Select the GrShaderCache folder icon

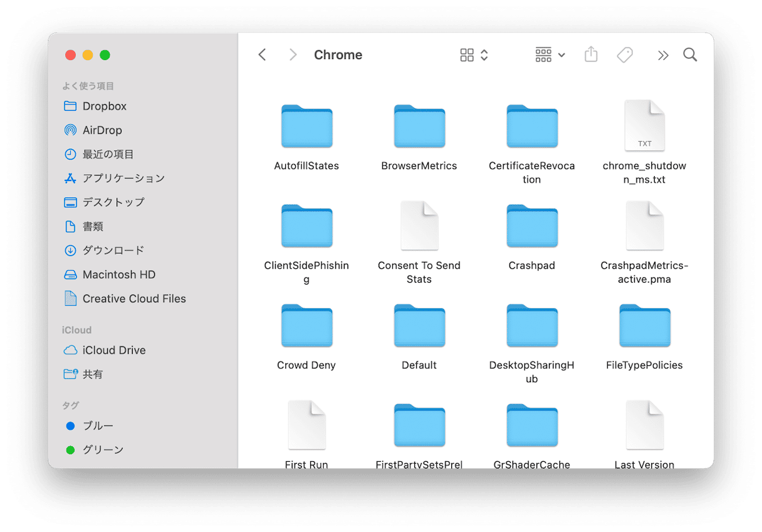532,425
